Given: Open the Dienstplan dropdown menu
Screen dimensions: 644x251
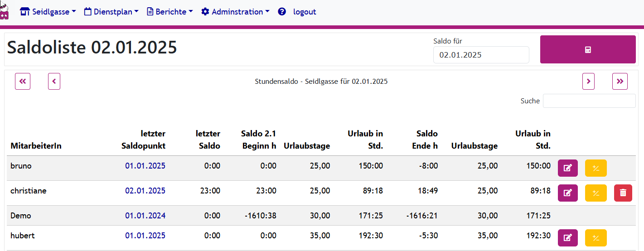Looking at the screenshot, I should coord(111,12).
